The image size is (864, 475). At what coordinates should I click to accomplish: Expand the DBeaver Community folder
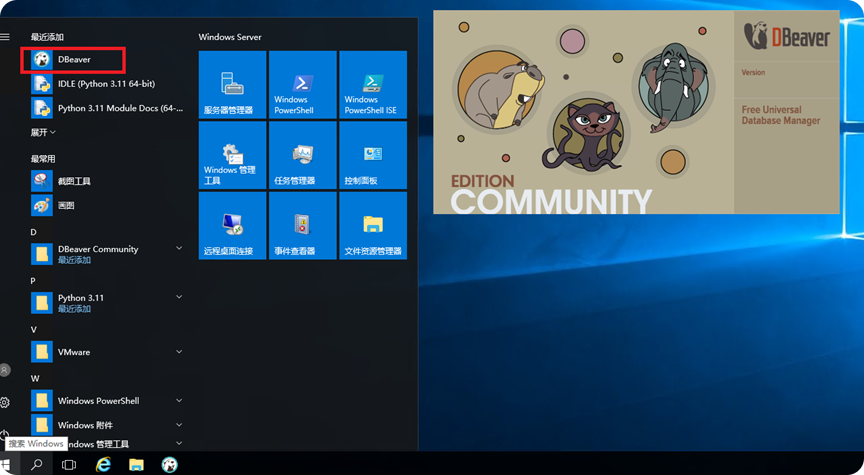(105, 254)
